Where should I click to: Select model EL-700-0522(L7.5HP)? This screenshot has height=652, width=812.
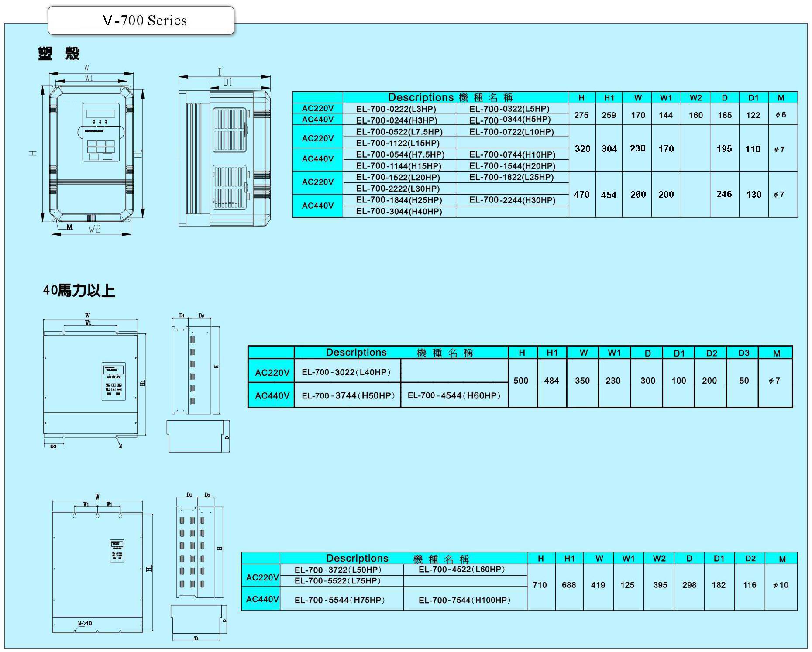coord(399,132)
